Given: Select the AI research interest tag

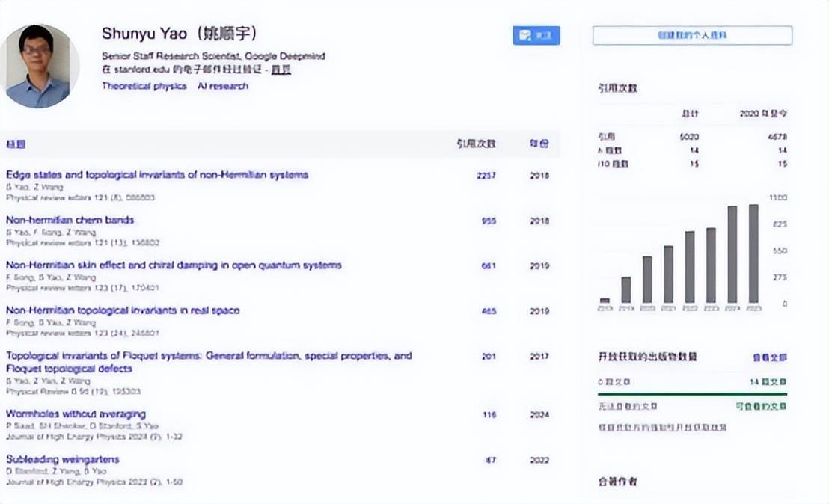Looking at the screenshot, I should (x=223, y=86).
